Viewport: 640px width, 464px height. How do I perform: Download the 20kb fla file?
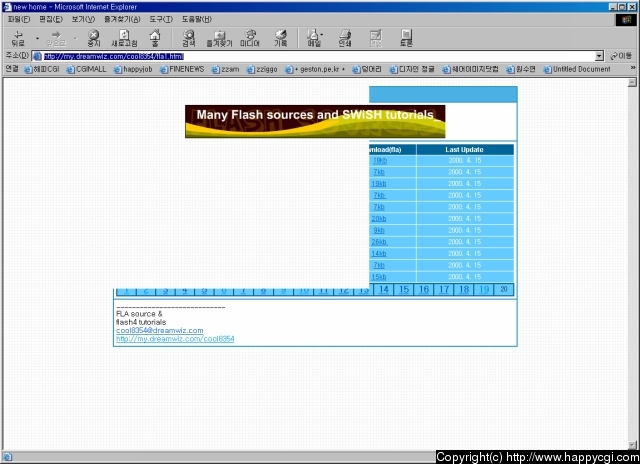(x=379, y=219)
